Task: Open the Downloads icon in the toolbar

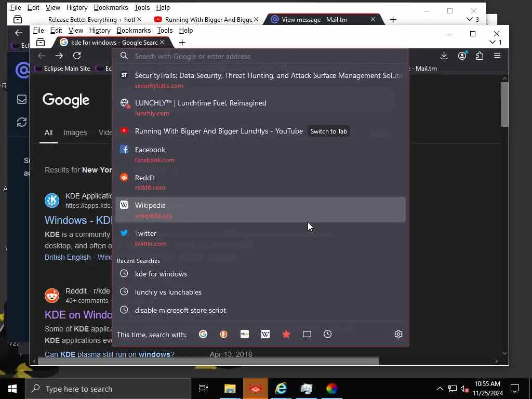Action: click(x=444, y=56)
